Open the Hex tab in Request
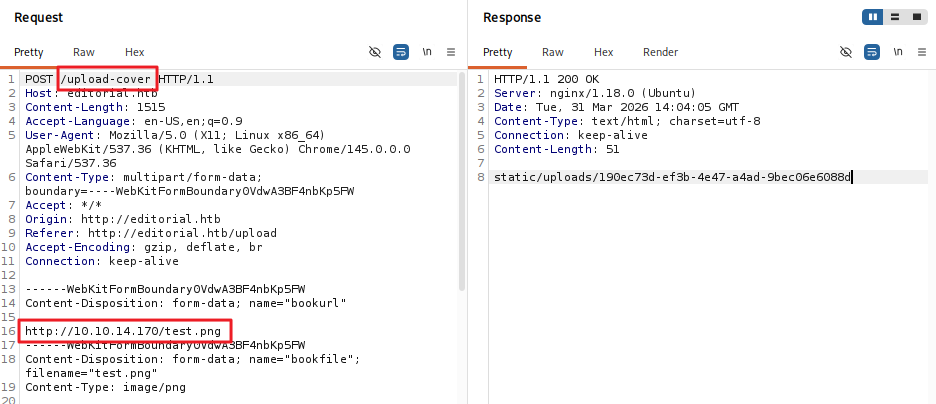 135,52
